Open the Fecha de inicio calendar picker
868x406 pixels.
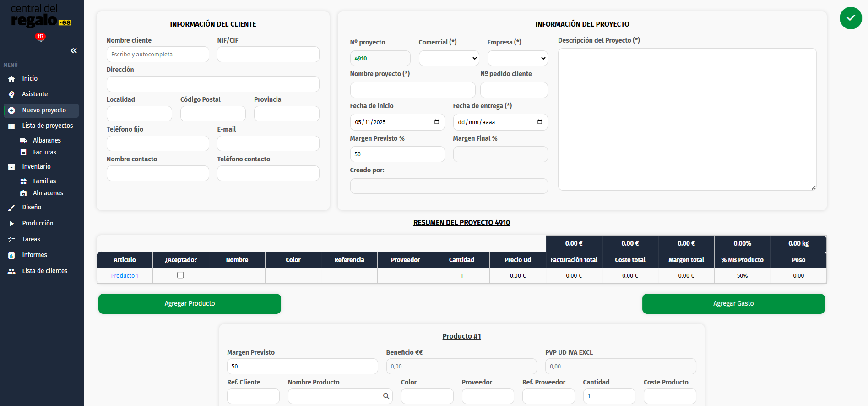click(436, 122)
